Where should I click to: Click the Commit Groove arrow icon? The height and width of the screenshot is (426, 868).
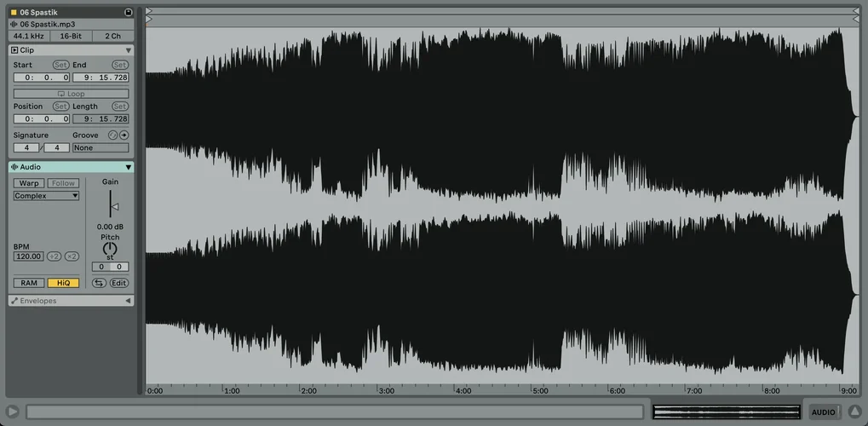pos(124,135)
